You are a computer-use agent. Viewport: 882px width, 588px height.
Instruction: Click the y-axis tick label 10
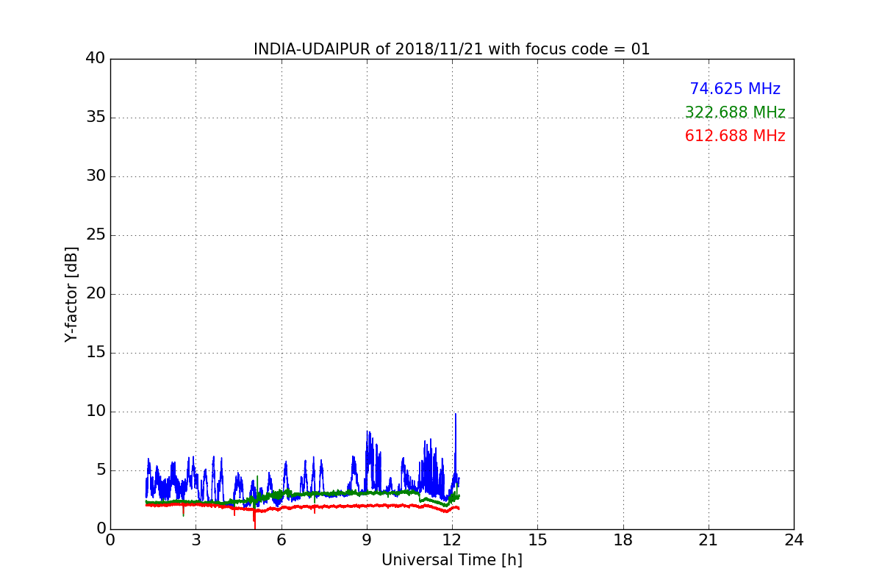(96, 412)
